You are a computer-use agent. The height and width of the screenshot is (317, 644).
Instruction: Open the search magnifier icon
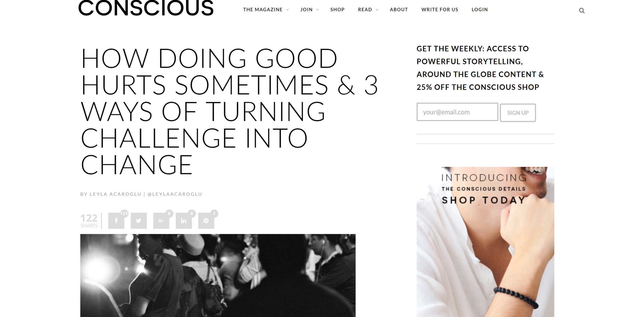coord(581,11)
